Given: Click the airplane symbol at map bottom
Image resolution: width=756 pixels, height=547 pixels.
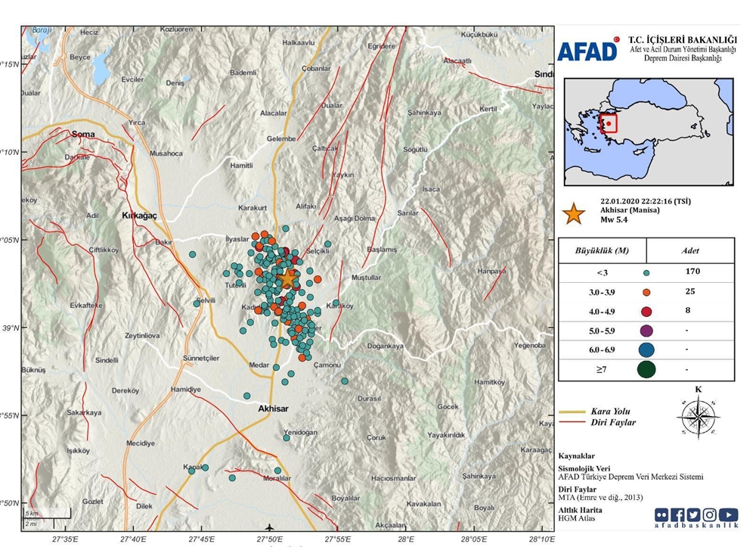Looking at the screenshot, I should point(270,527).
